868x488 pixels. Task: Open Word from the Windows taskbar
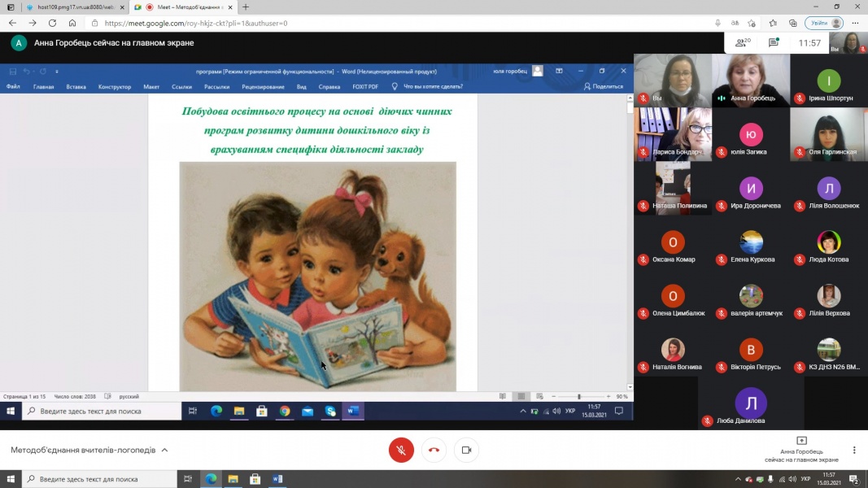(277, 479)
